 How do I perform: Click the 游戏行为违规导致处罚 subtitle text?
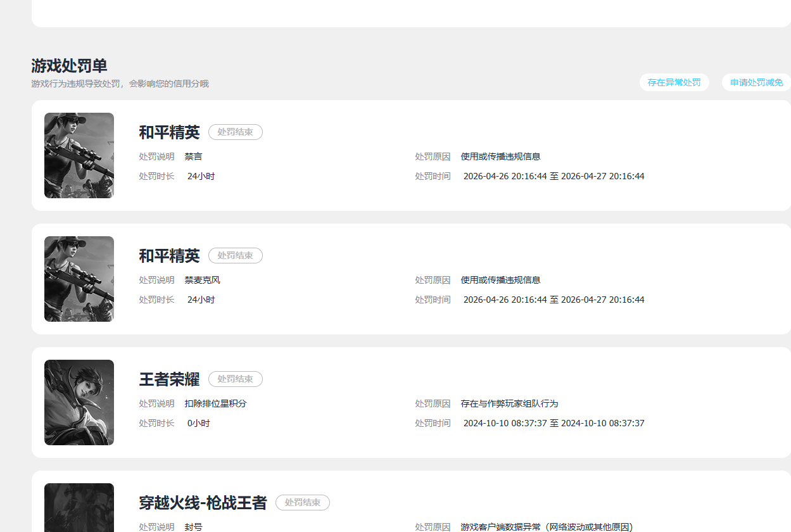click(120, 84)
